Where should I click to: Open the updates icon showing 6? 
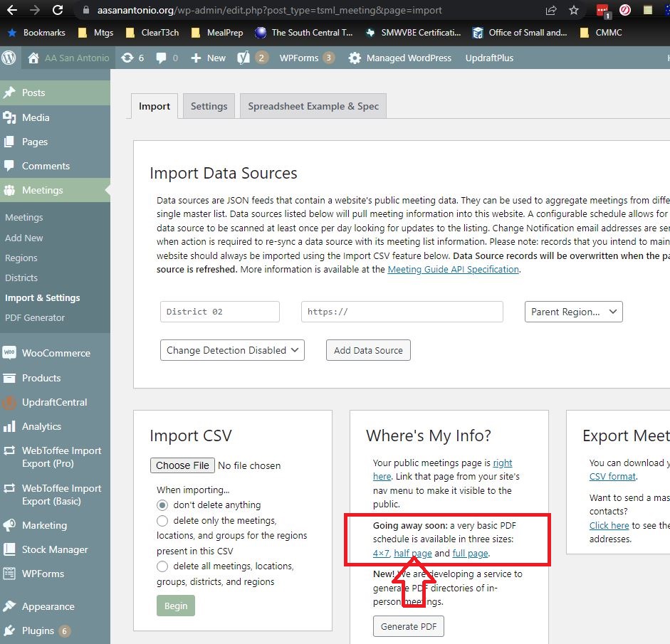[x=127, y=58]
